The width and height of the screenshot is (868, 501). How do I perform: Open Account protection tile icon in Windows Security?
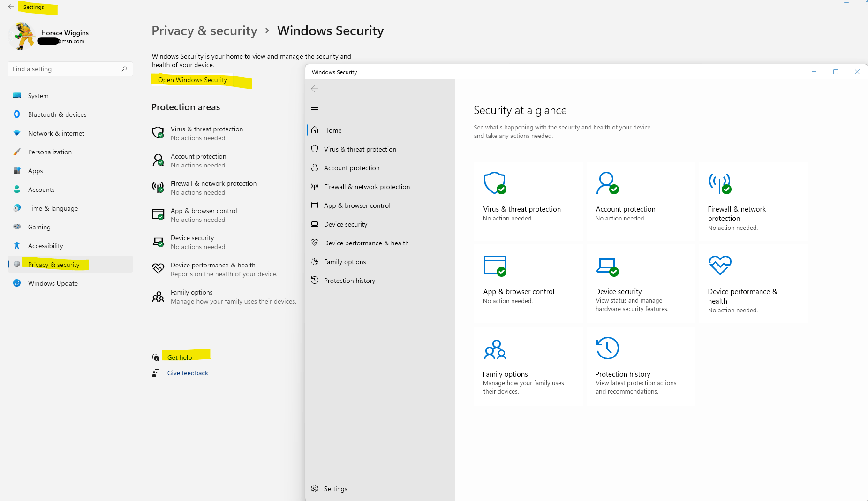607,183
